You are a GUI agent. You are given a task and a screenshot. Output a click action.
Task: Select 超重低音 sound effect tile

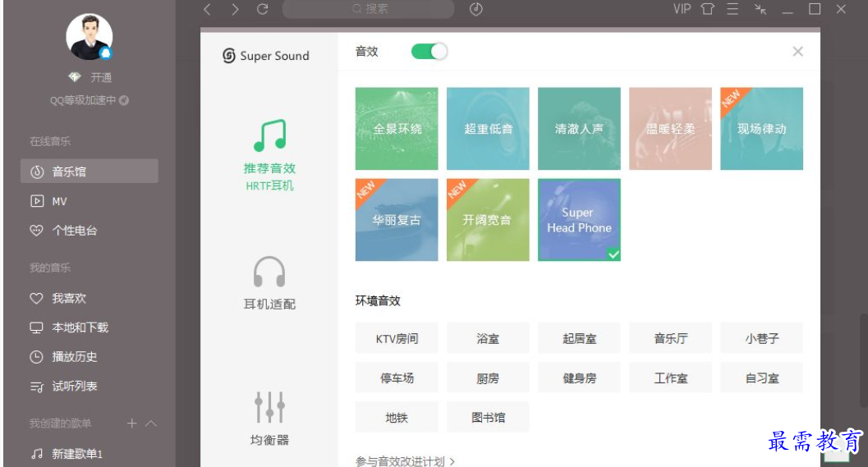(x=488, y=128)
